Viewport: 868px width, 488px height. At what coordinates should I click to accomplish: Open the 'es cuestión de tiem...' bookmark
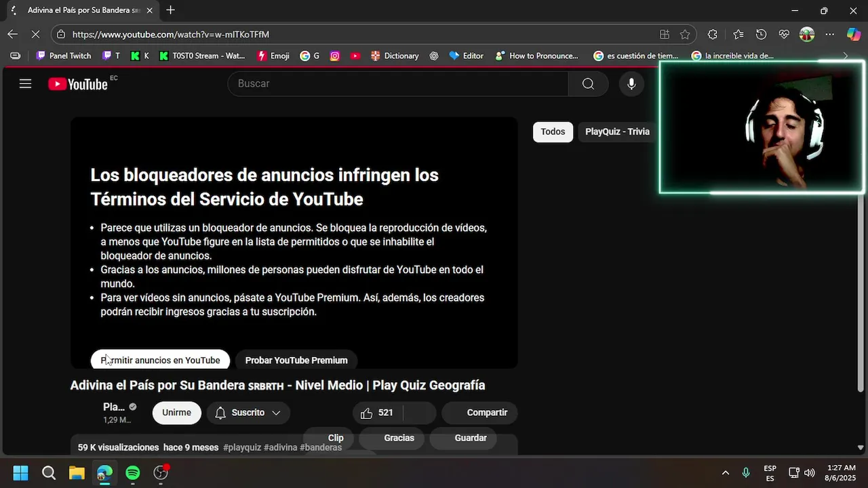[635, 56]
